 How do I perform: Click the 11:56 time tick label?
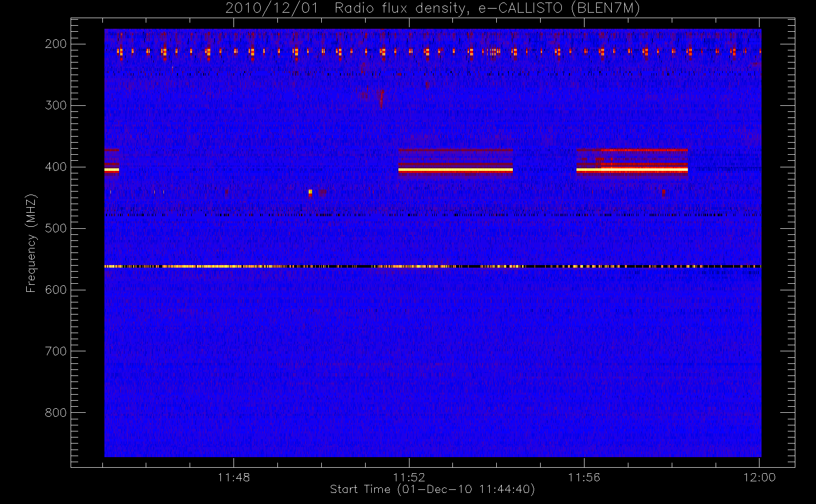pyautogui.click(x=584, y=477)
